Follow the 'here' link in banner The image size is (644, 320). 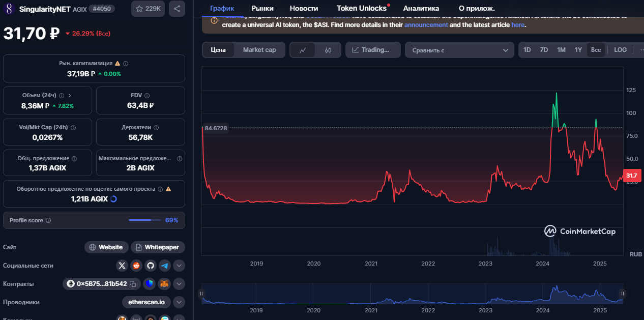pos(518,24)
